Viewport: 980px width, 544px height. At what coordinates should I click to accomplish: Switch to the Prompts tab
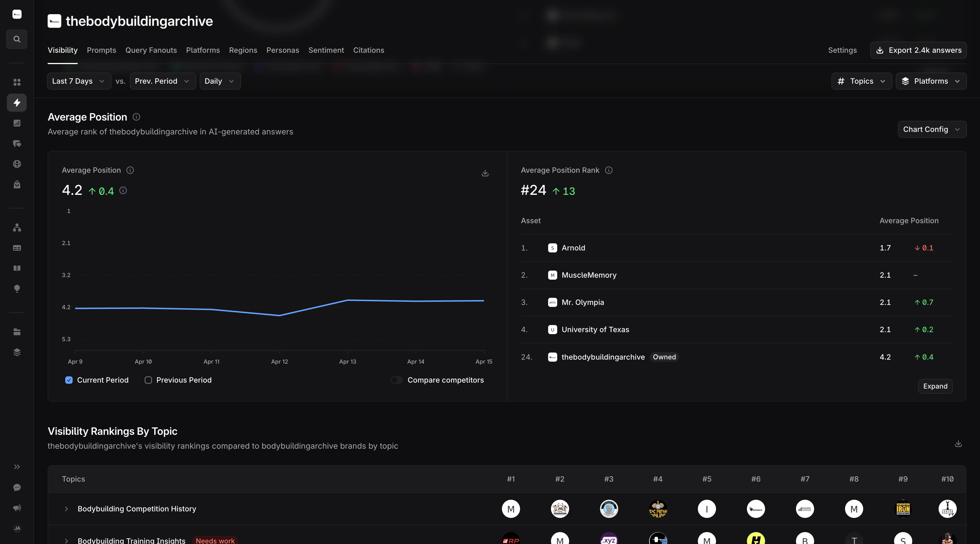[102, 50]
